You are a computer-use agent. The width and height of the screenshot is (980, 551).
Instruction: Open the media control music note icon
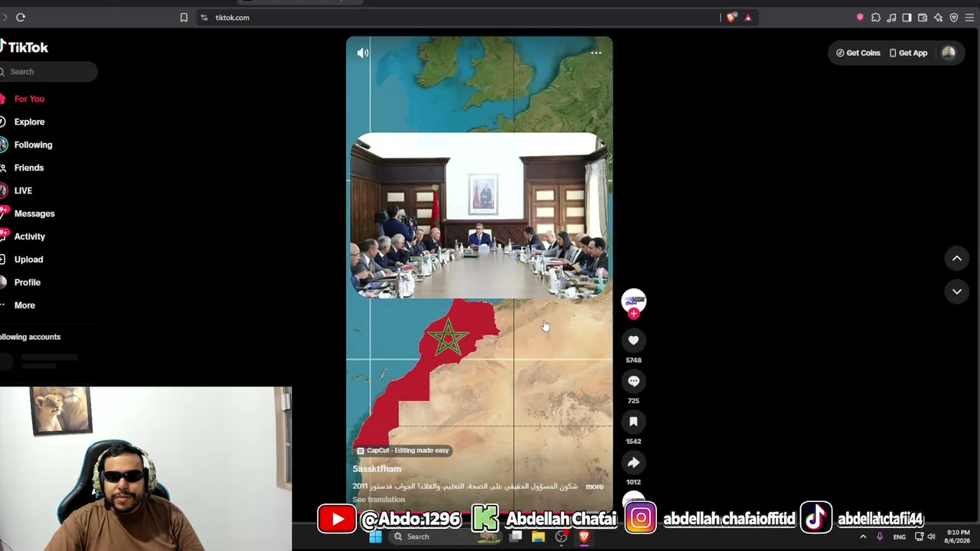click(x=891, y=18)
